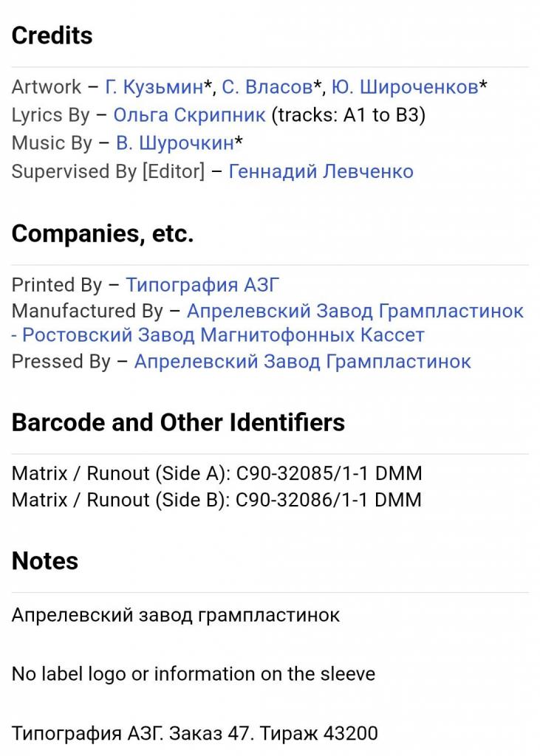
Task: Open Pressed By Апрелевский Завод Грампластинок link
Action: [303, 362]
